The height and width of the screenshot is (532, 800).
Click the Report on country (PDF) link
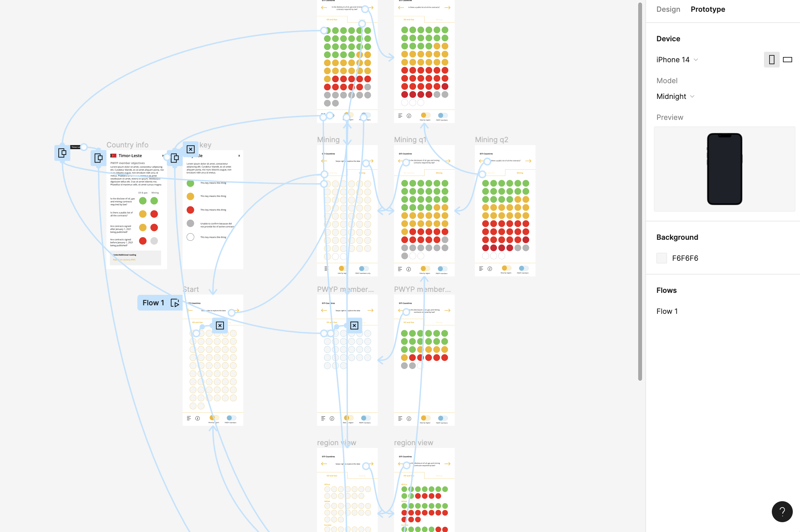tap(124, 259)
